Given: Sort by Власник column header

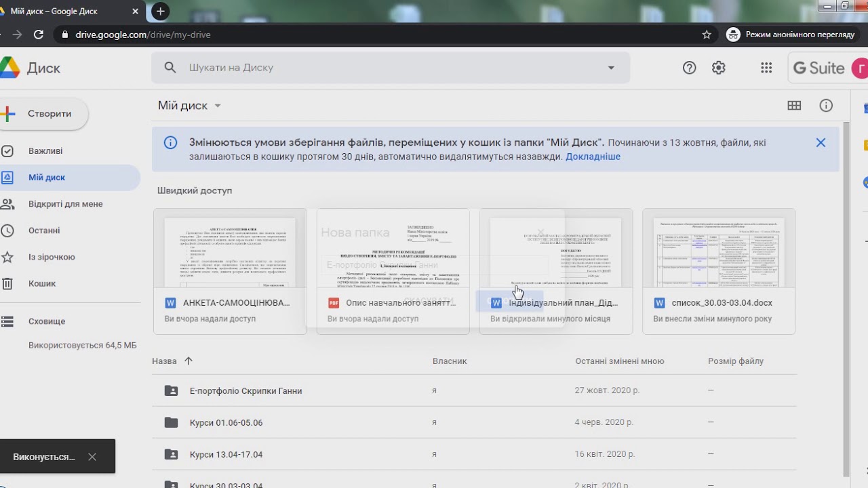Looking at the screenshot, I should [450, 361].
